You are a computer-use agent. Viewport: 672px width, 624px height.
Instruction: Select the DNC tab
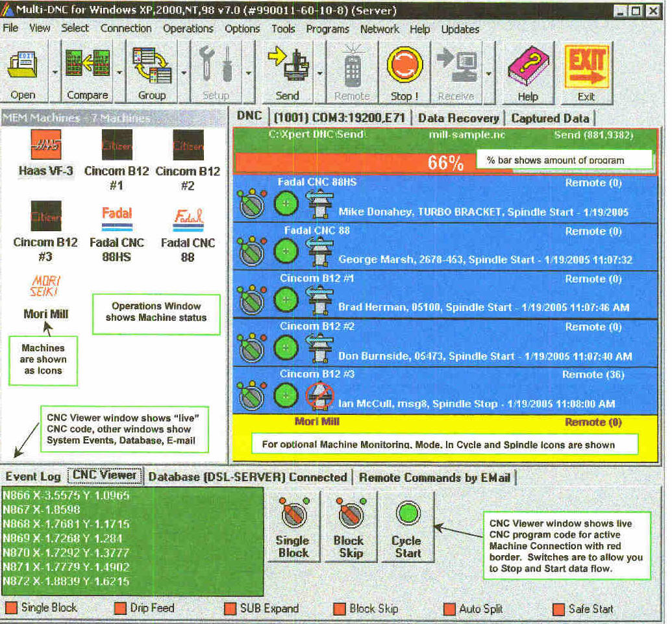pos(249,116)
